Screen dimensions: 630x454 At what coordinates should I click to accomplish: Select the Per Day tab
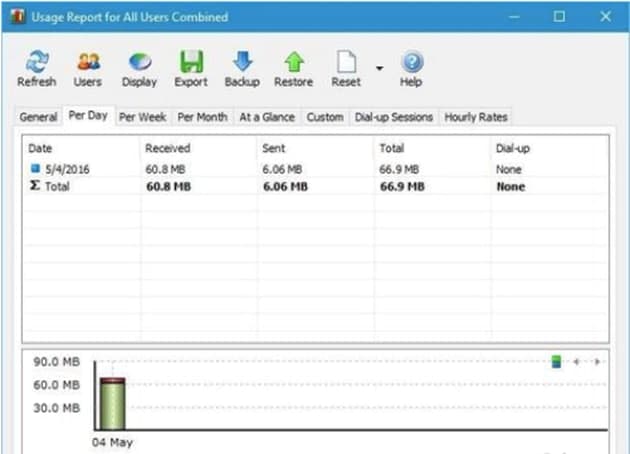coord(88,116)
